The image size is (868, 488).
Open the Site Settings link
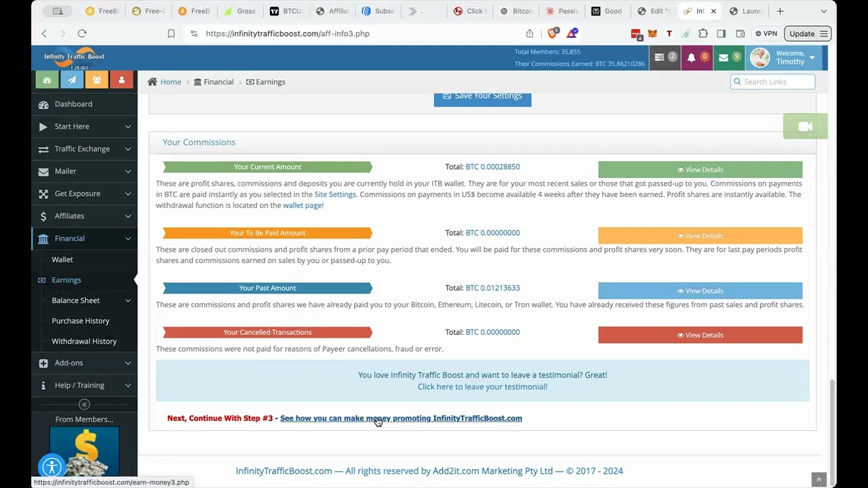335,195
